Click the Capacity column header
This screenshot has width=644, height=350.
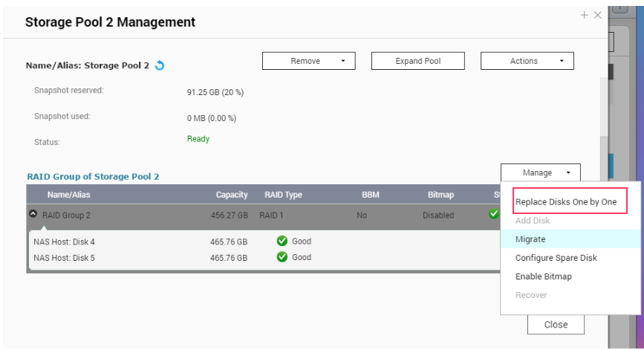coord(231,195)
